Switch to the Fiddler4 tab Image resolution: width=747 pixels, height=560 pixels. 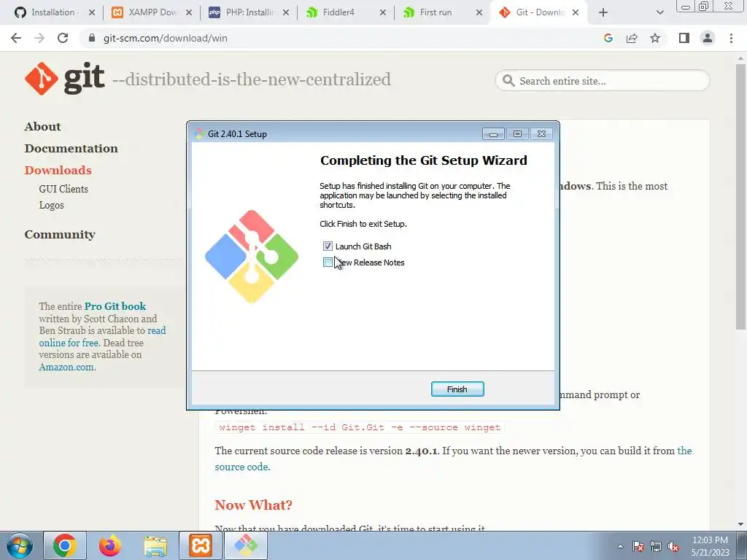345,12
